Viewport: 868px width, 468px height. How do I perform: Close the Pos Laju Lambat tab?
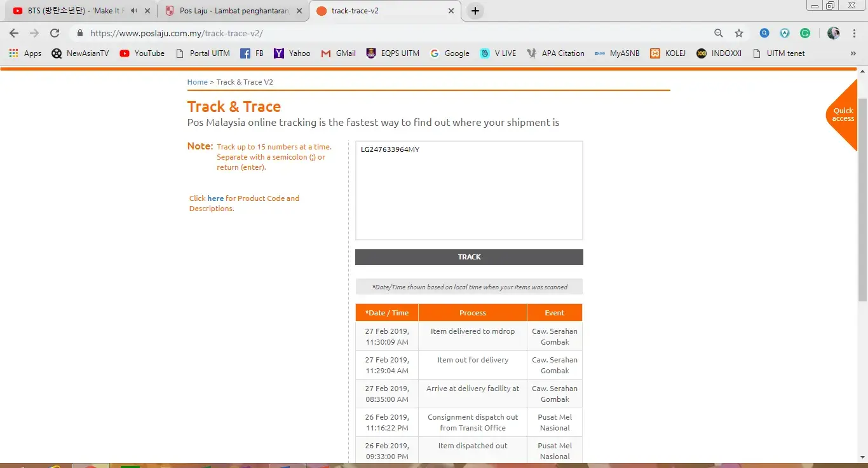[299, 11]
